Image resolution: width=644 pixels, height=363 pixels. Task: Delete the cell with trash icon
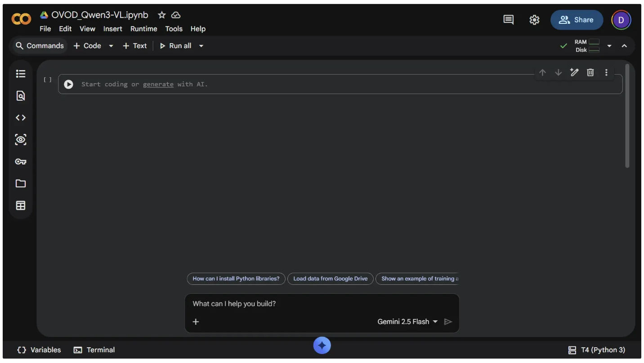[x=590, y=72]
